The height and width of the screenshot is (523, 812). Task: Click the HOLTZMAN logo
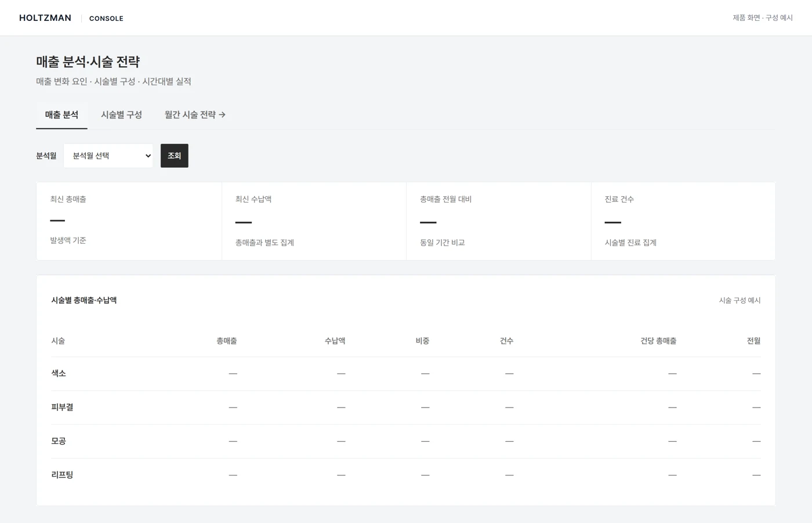pos(45,18)
